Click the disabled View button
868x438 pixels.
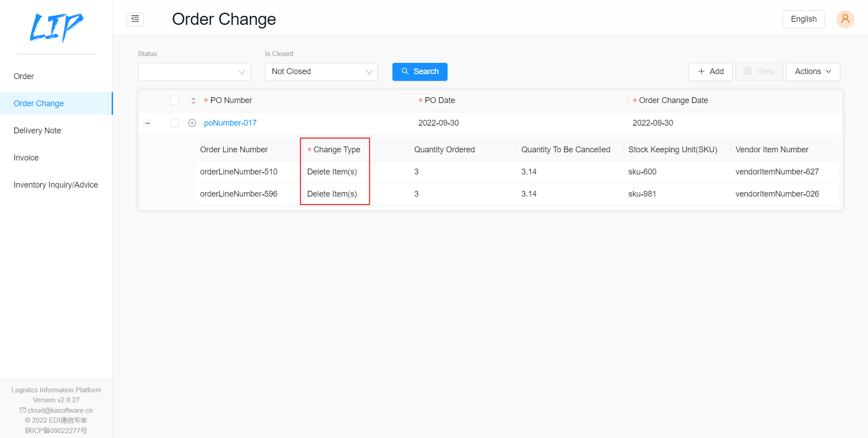pyautogui.click(x=759, y=72)
